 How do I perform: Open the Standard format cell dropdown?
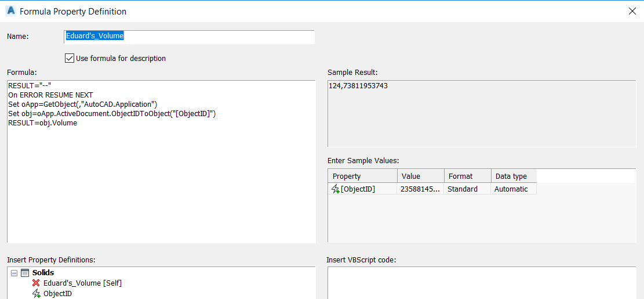[x=467, y=189]
